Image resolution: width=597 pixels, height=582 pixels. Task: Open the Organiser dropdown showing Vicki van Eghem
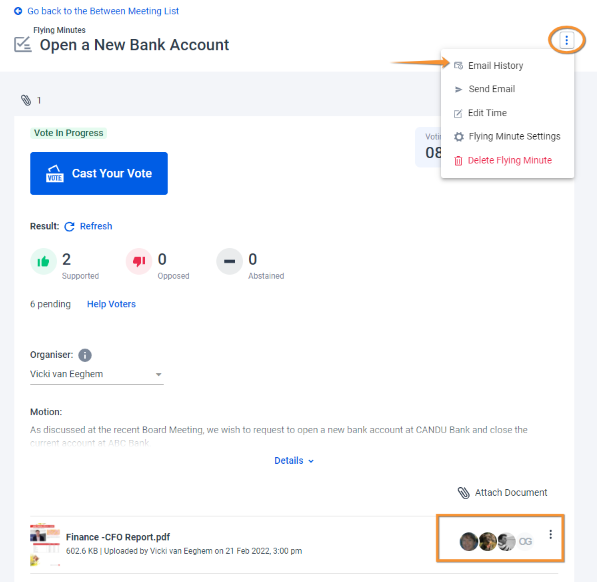pyautogui.click(x=97, y=374)
